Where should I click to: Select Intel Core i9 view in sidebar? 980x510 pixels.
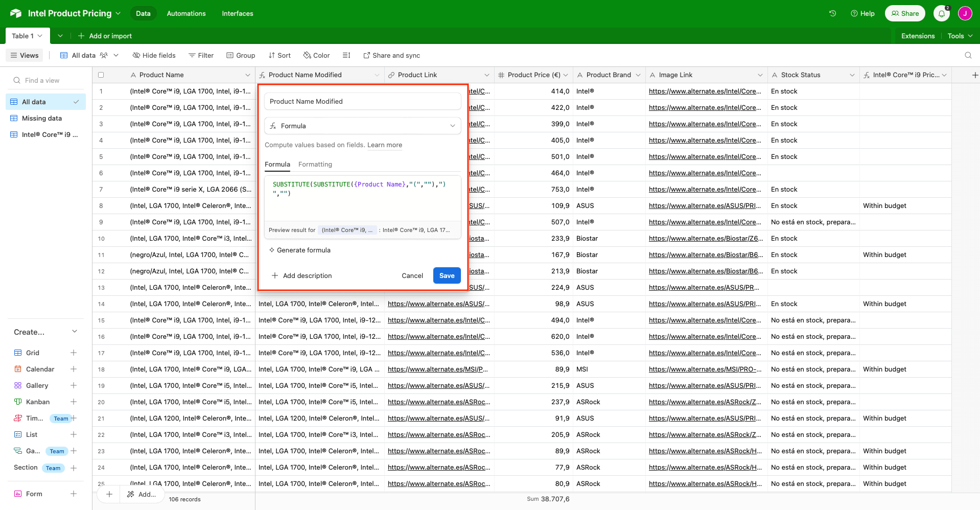46,134
